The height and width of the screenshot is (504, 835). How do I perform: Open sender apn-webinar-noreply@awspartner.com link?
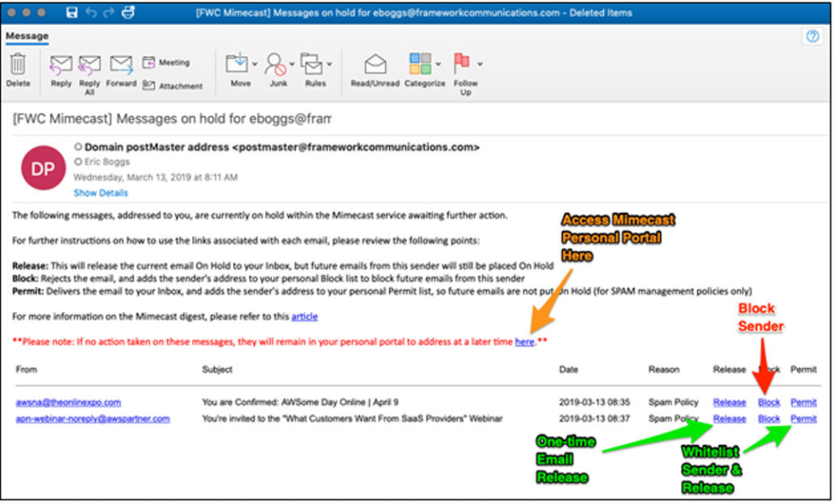tap(92, 418)
